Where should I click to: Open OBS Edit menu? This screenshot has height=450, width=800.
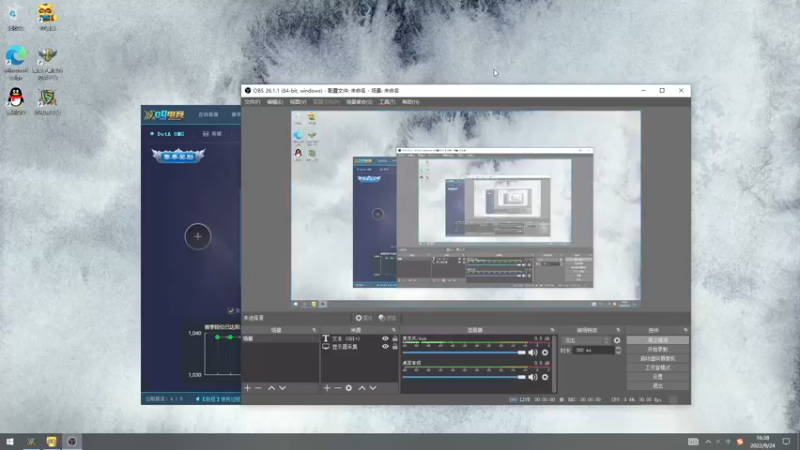pos(274,102)
